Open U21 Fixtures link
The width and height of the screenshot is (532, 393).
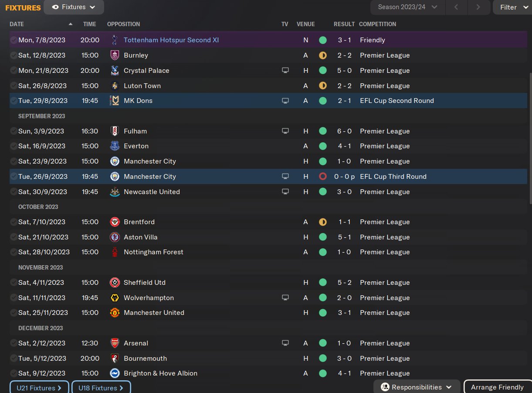click(39, 388)
